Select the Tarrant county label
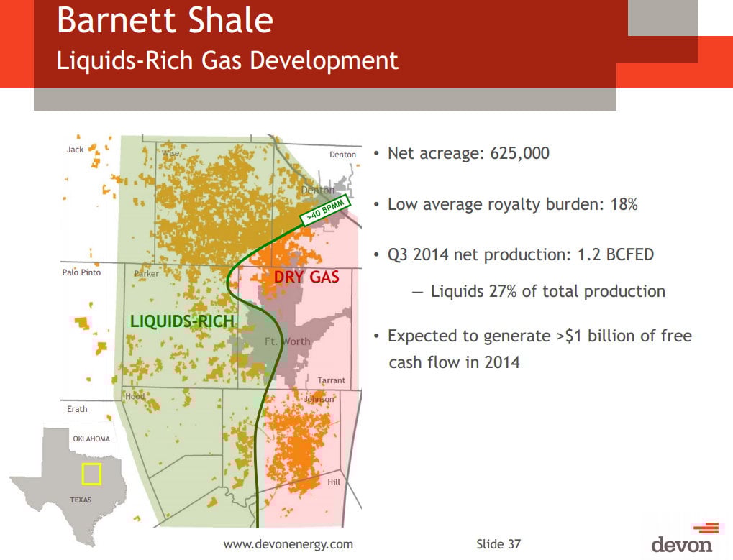Image resolution: width=733 pixels, height=560 pixels. (331, 380)
